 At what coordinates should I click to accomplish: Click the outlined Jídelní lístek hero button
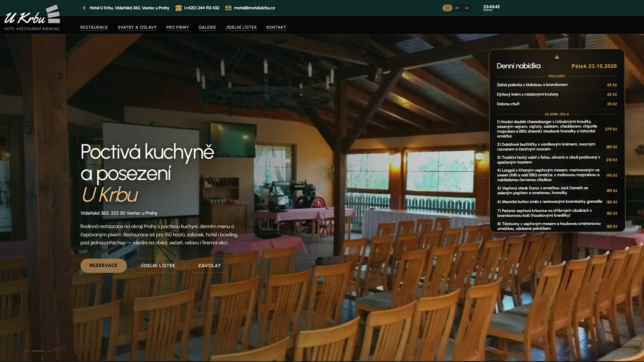[x=158, y=265]
